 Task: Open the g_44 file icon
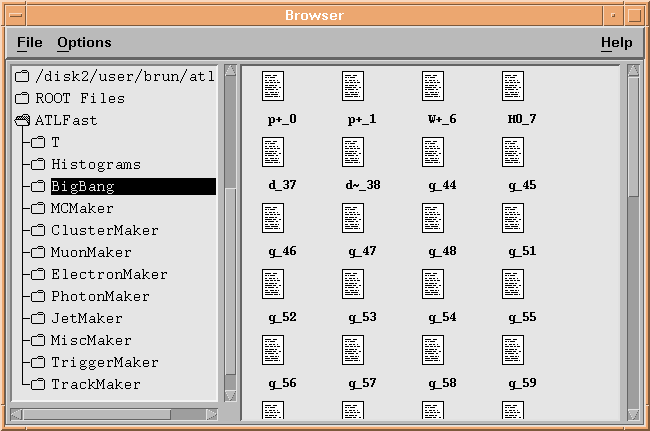433,153
